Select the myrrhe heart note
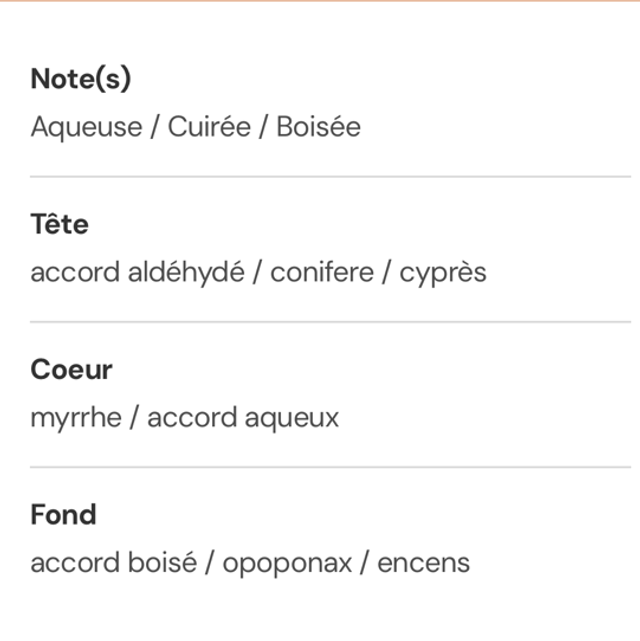Screen dimensions: 640x641 pos(76,418)
